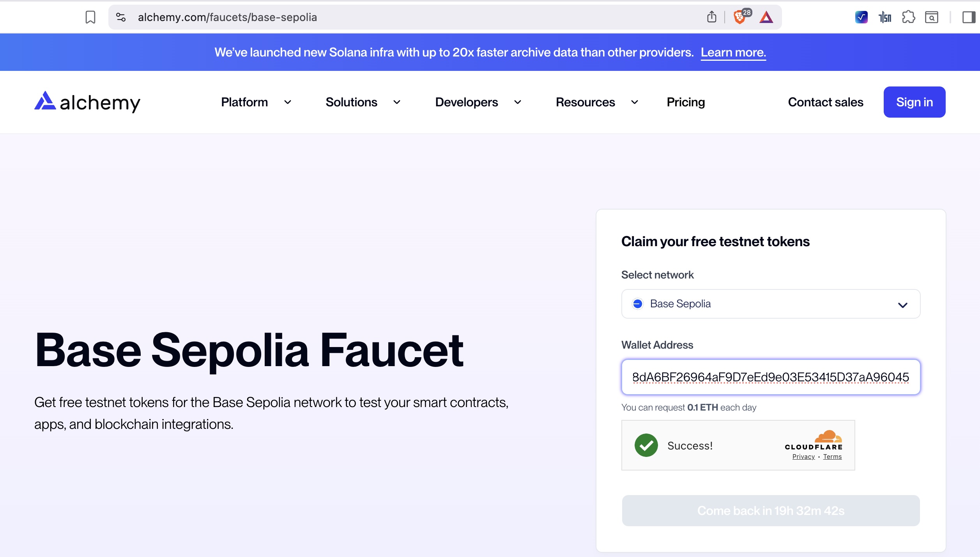980x557 pixels.
Task: Open Contact sales link
Action: point(825,102)
